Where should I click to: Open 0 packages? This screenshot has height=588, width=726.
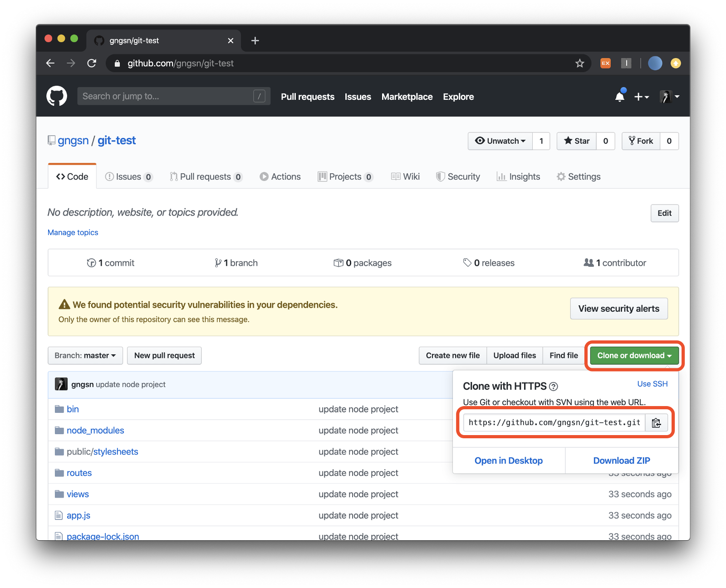tap(363, 263)
